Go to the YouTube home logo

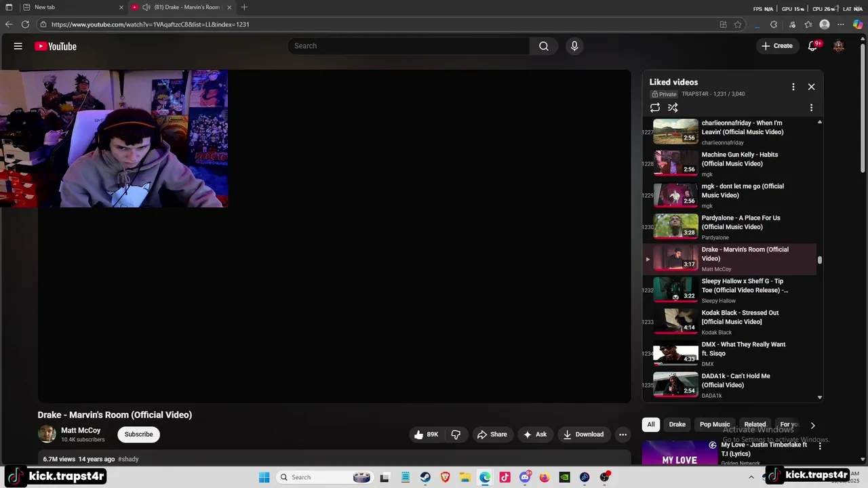tap(56, 46)
